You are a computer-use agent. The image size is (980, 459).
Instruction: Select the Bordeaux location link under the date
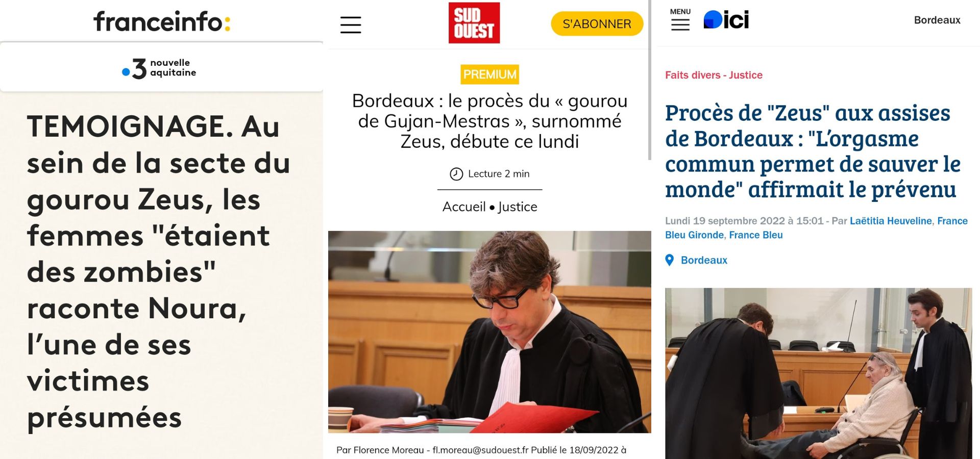704,260
